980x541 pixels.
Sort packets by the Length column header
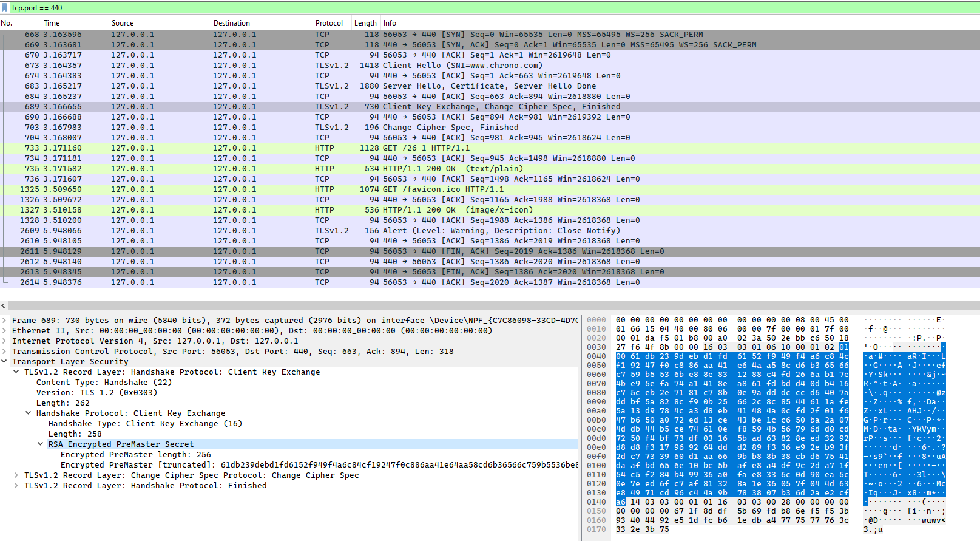tap(366, 23)
